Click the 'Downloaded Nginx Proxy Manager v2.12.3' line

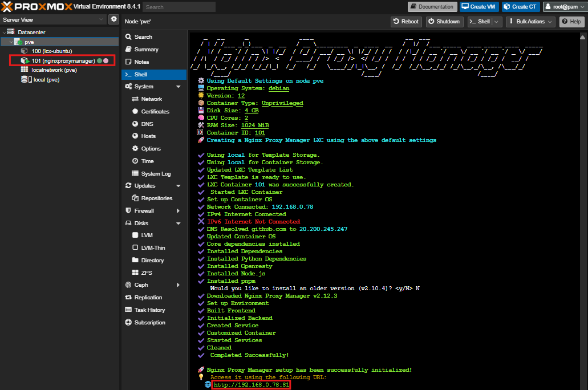[272, 296]
